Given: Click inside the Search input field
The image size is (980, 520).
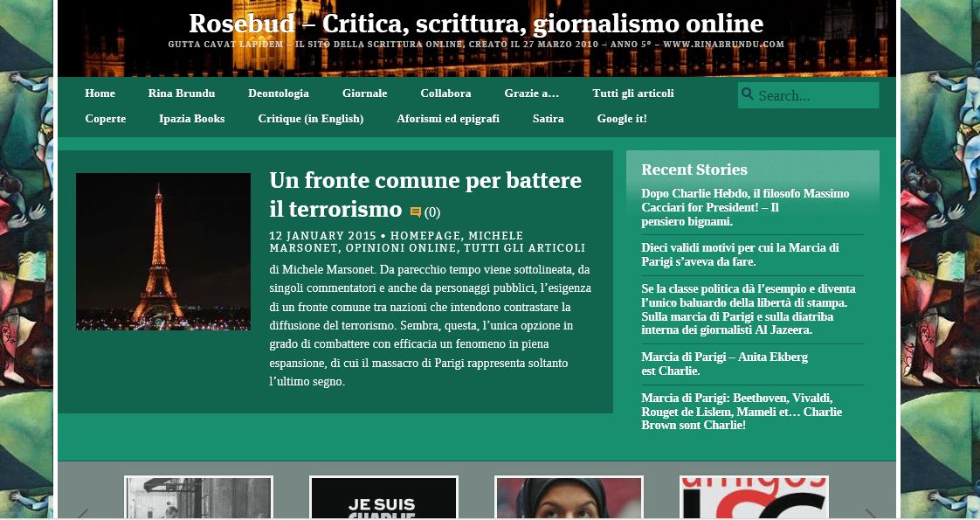Looking at the screenshot, I should tap(816, 95).
